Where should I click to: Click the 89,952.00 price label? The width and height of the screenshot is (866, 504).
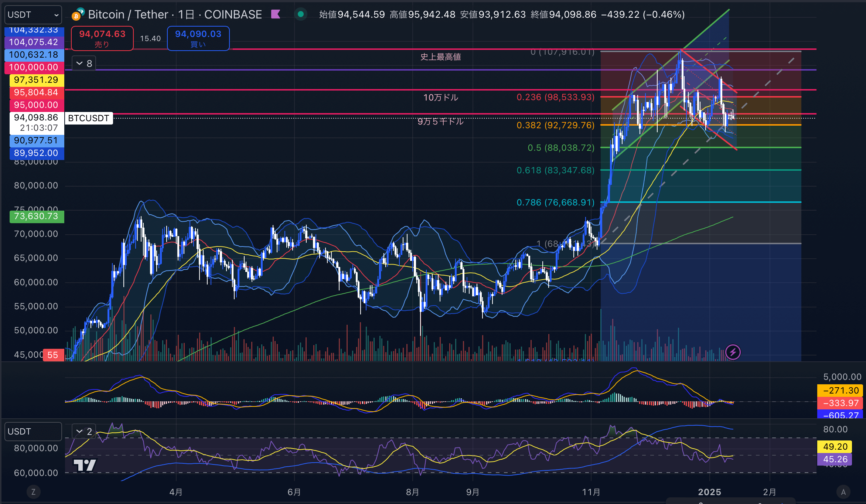pyautogui.click(x=36, y=153)
